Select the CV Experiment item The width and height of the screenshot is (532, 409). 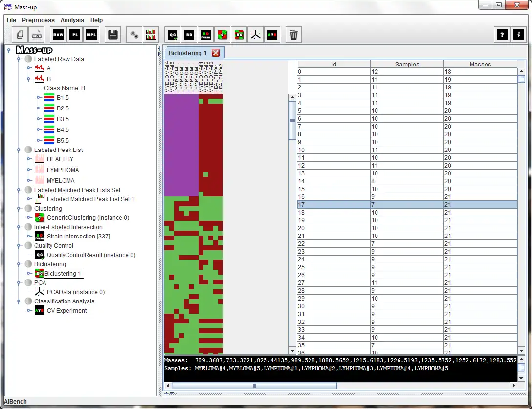tap(66, 311)
